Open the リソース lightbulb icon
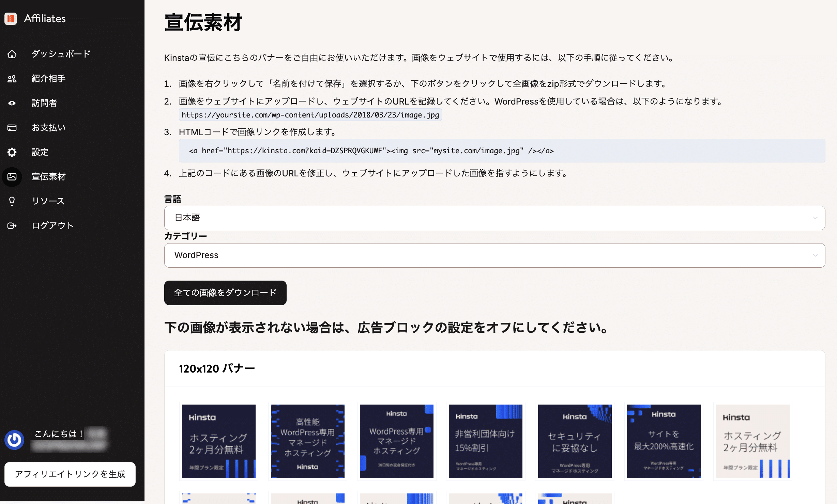This screenshot has width=837, height=504. (x=12, y=201)
